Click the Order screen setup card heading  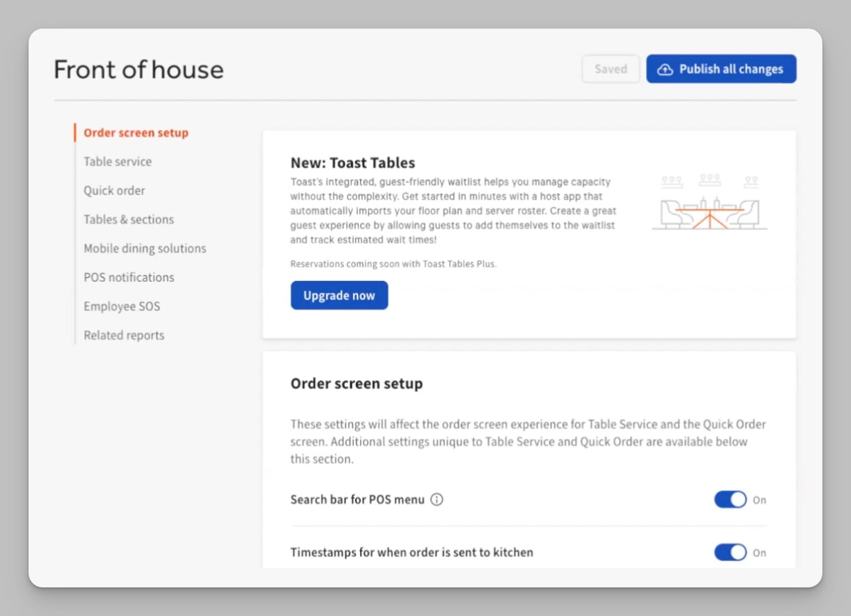(x=356, y=383)
